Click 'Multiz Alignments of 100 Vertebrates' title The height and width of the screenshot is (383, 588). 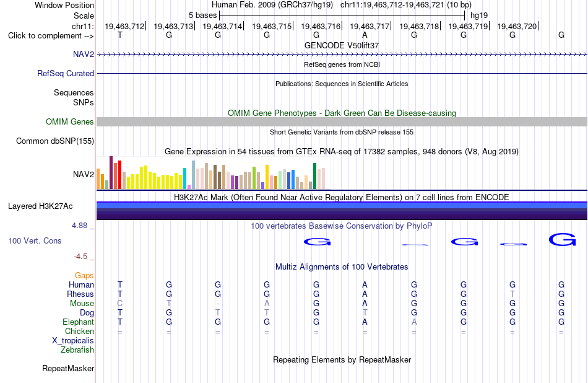coord(342,267)
